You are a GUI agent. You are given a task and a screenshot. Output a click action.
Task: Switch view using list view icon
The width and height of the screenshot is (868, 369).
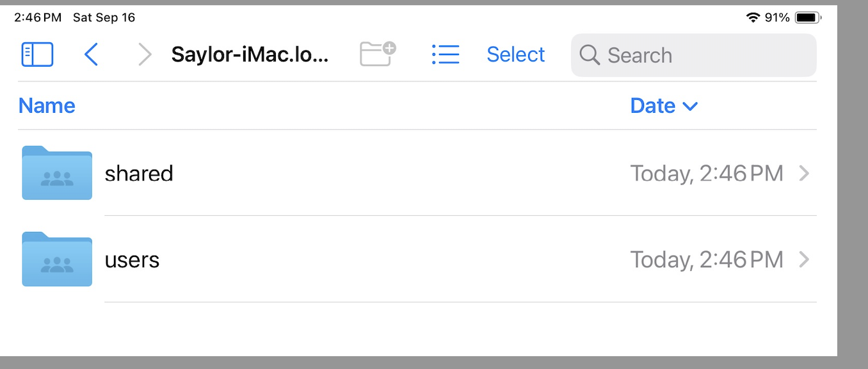pos(446,54)
